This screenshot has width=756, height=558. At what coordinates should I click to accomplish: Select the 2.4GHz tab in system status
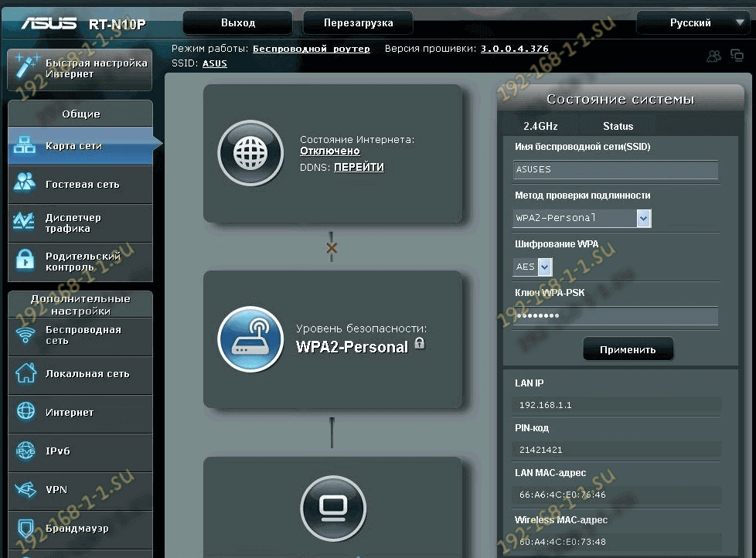coord(540,126)
